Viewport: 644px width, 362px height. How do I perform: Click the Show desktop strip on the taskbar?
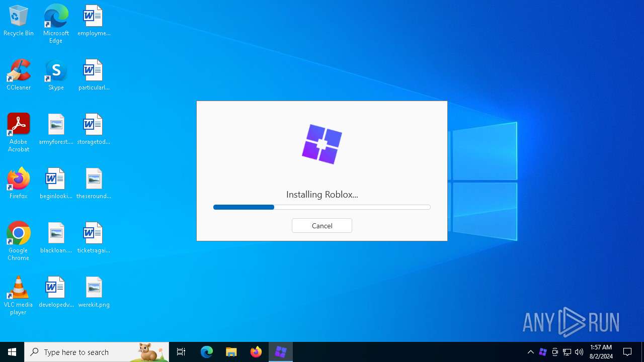tap(642, 352)
